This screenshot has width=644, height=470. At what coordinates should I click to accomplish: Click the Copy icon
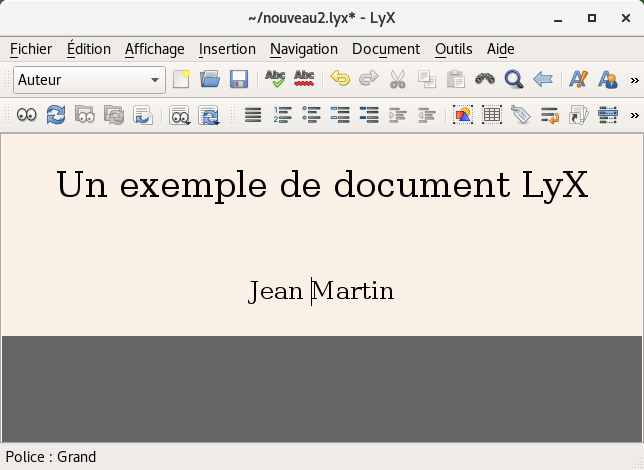427,79
